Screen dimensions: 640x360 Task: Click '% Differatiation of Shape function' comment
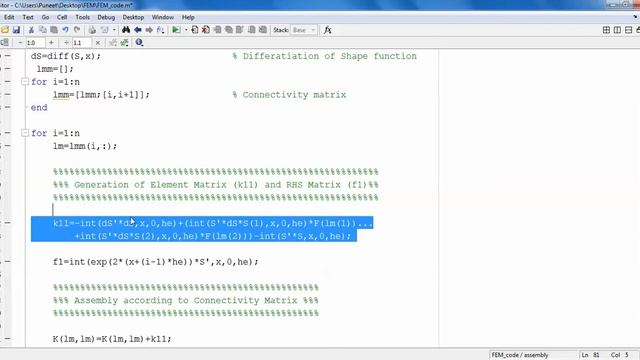(x=324, y=56)
